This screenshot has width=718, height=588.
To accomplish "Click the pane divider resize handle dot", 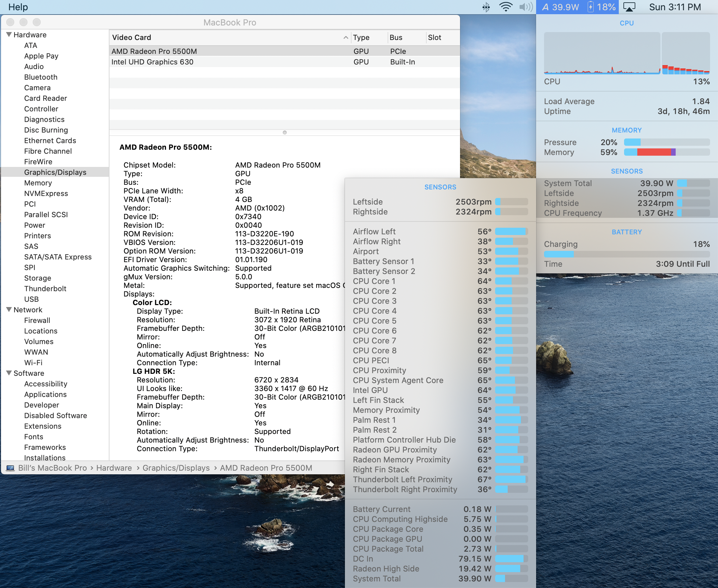I will point(285,133).
